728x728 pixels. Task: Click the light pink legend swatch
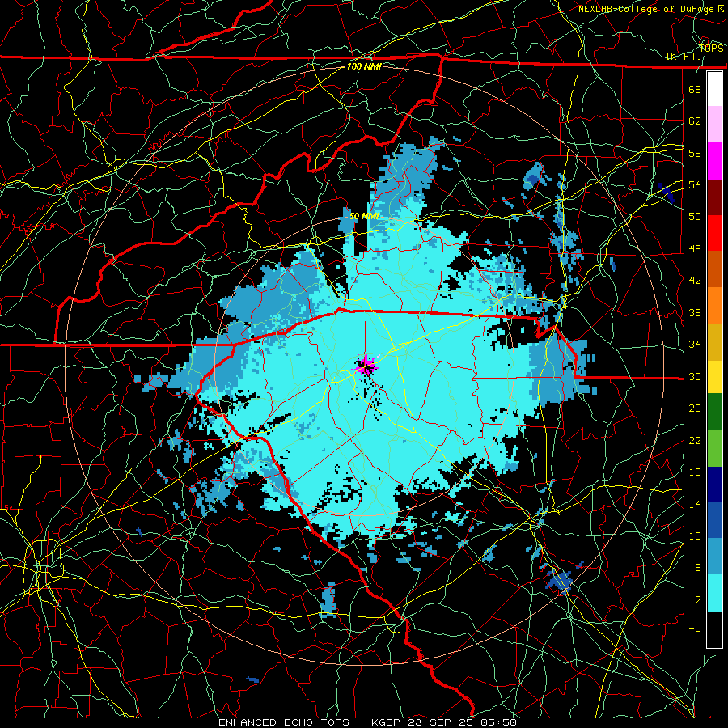tap(714, 125)
